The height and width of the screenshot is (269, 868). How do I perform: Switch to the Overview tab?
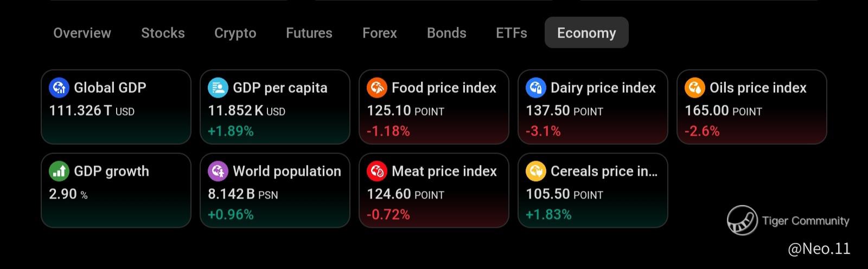click(82, 33)
